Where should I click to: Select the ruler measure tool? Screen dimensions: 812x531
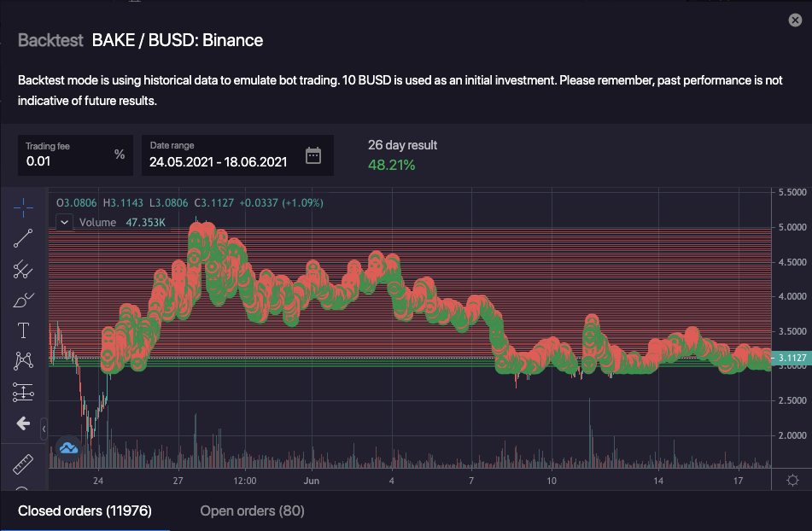pos(23,464)
